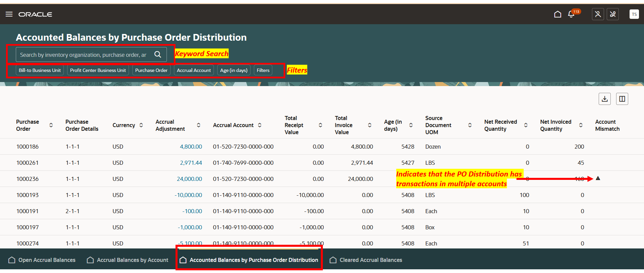Open accrual adjustment 24,000.00 link
This screenshot has width=644, height=273.
pyautogui.click(x=189, y=179)
